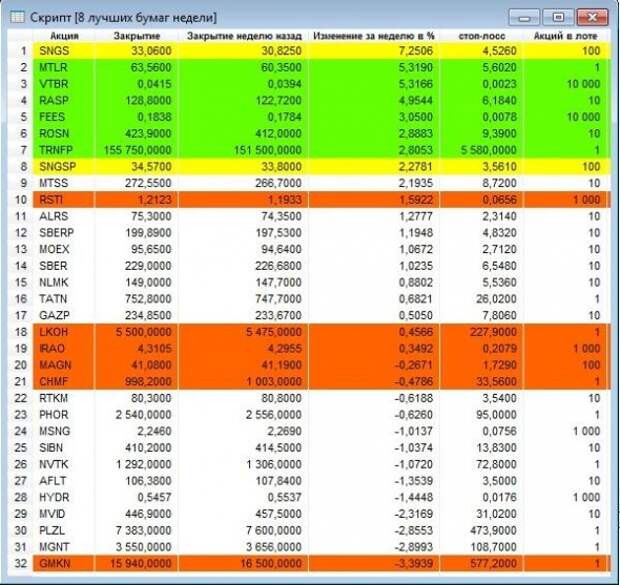Click the Акций в лоте column header

(x=565, y=36)
